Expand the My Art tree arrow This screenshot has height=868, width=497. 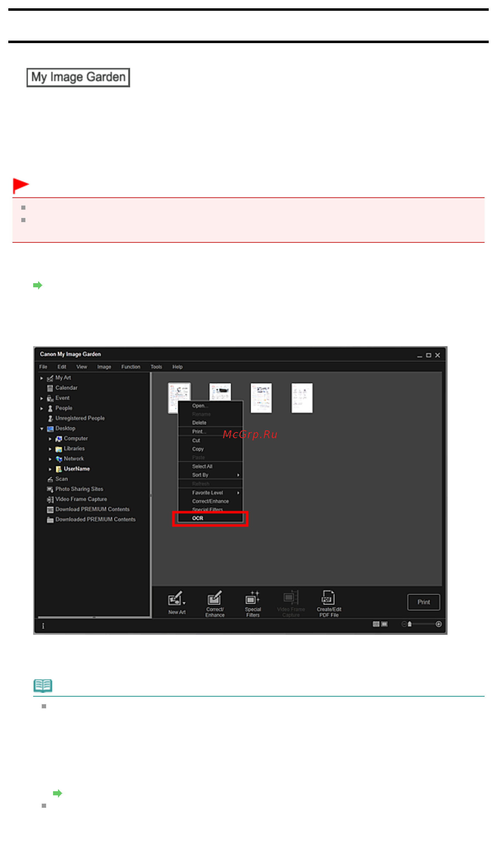pyautogui.click(x=42, y=378)
